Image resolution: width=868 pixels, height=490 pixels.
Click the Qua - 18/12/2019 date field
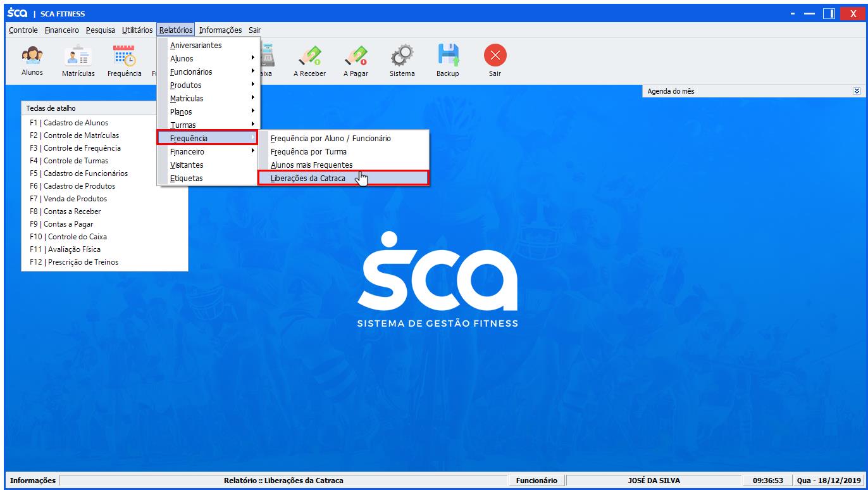(829, 481)
